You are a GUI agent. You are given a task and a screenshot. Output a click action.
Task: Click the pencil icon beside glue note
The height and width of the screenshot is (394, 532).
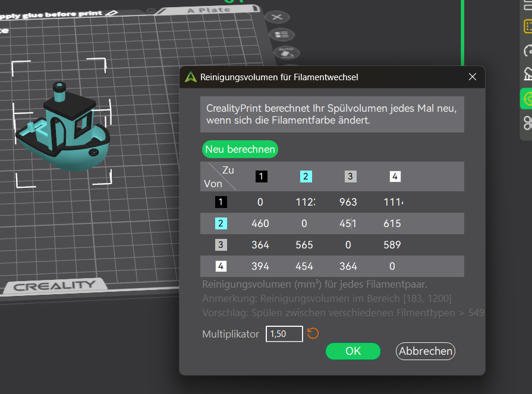click(x=112, y=13)
